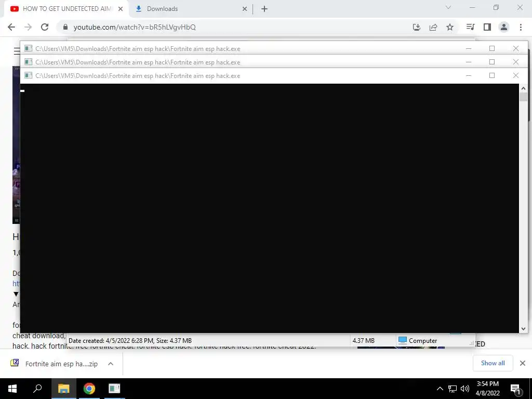The image size is (532, 399).
Task: Open Chrome profile avatar
Action: click(x=504, y=27)
